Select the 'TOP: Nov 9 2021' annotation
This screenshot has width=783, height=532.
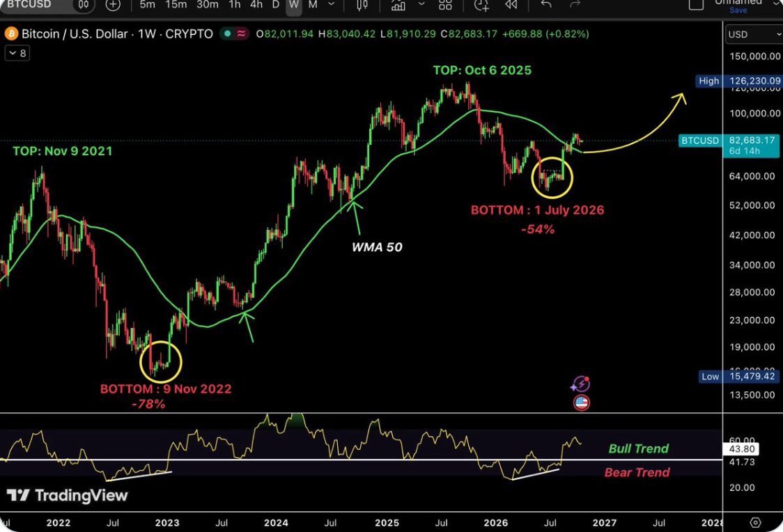(x=63, y=151)
